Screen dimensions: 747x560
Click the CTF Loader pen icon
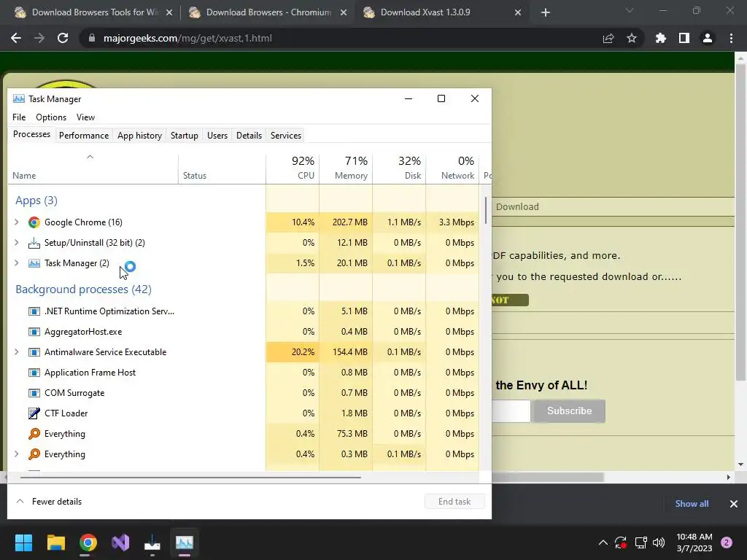pyautogui.click(x=34, y=413)
